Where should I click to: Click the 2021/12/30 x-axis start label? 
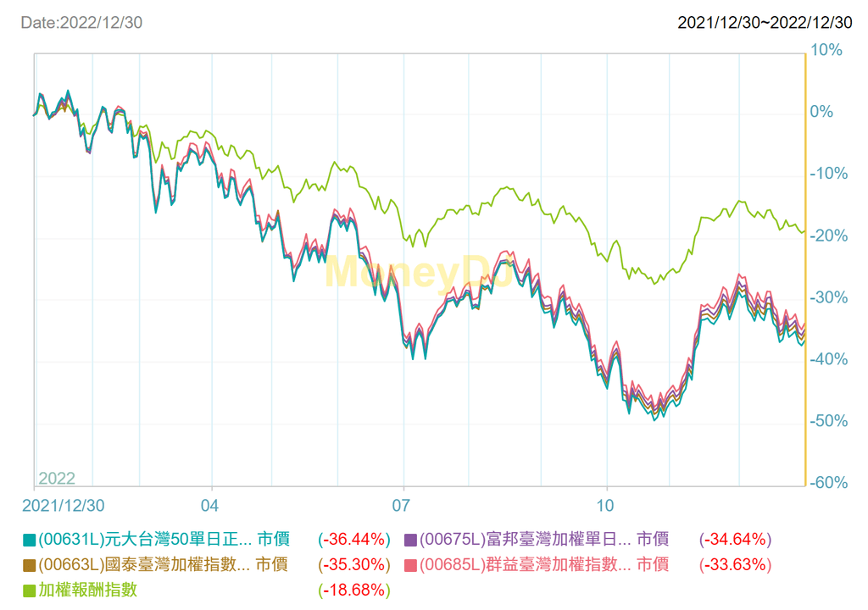pos(63,506)
